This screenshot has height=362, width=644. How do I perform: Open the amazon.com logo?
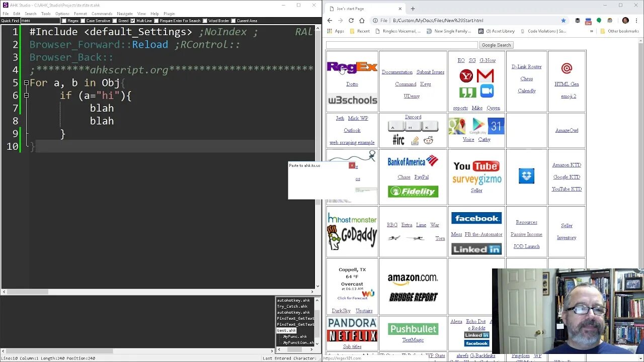tap(413, 279)
